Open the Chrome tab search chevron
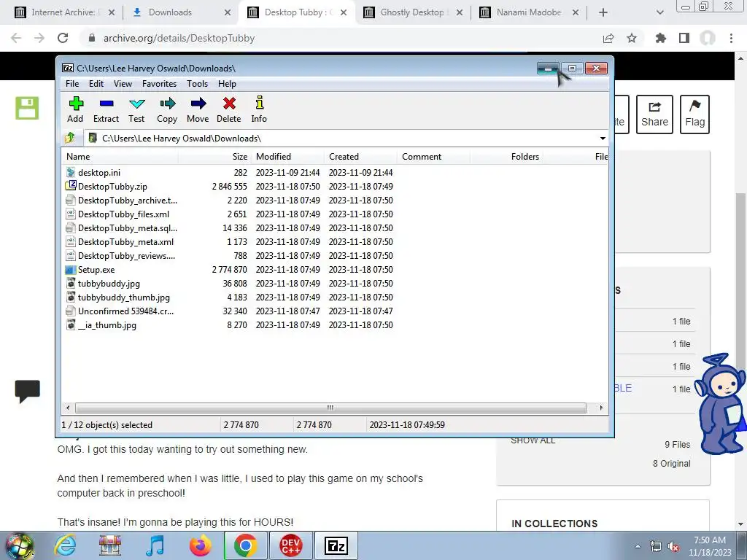This screenshot has height=560, width=747. [659, 12]
